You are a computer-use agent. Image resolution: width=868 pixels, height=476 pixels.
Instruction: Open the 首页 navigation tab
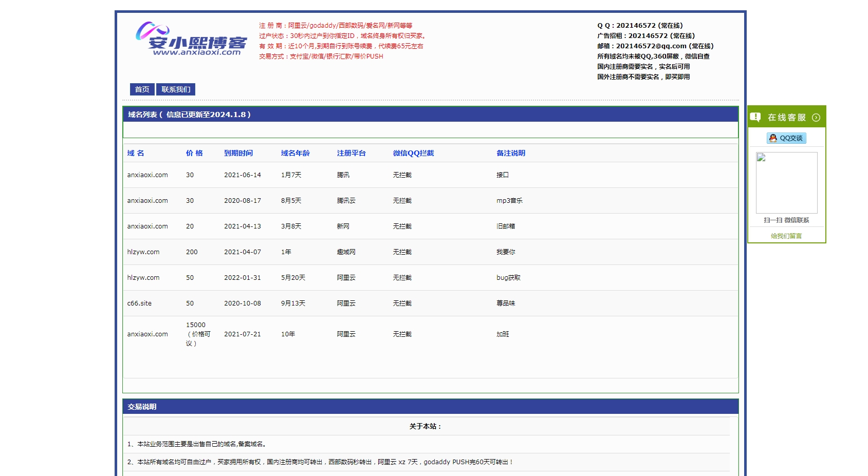coord(142,89)
